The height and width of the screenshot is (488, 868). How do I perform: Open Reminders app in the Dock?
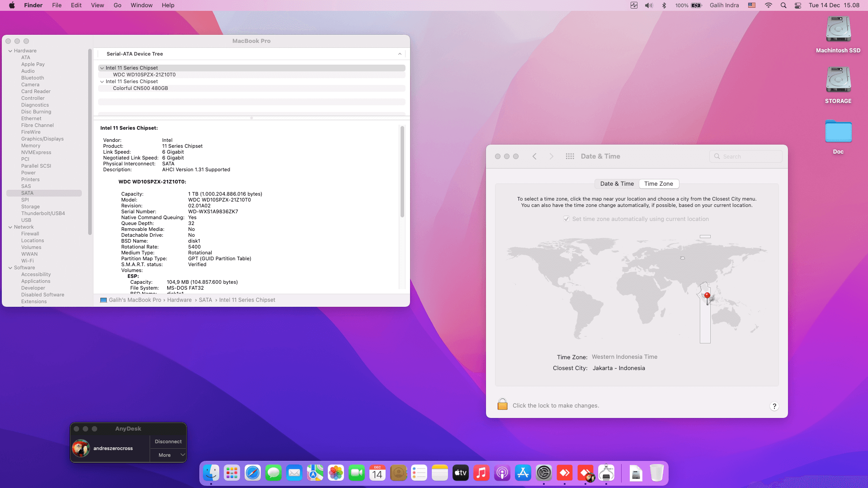click(x=419, y=473)
